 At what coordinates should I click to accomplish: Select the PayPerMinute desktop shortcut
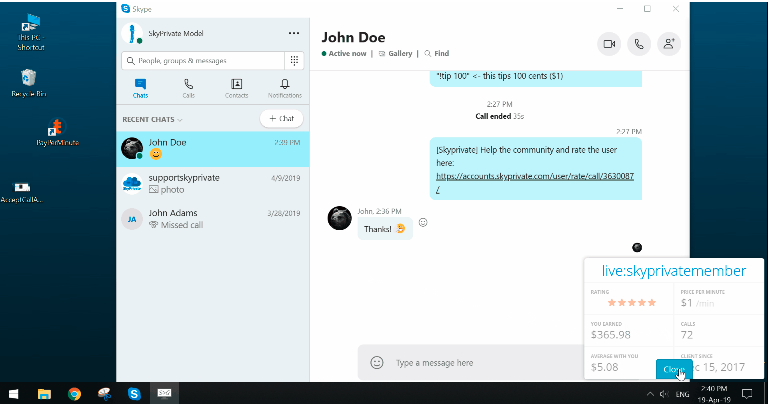point(57,133)
